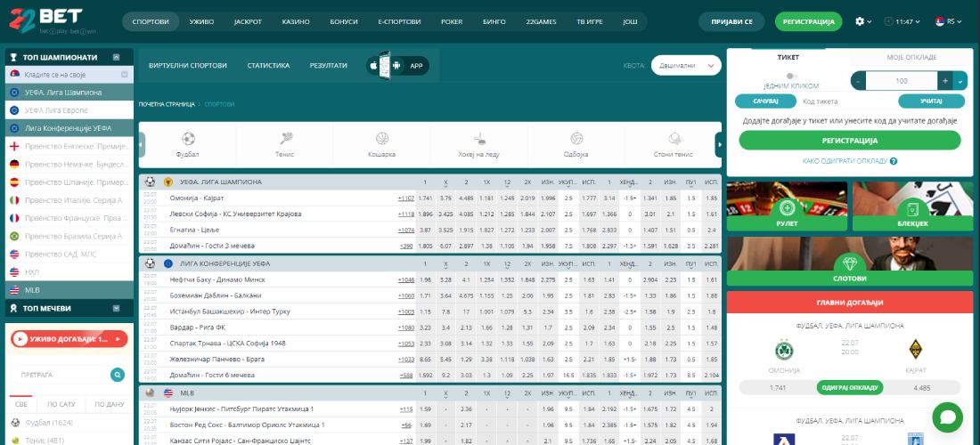The height and width of the screenshot is (445, 980).
Task: Open УЖИВО main menu item
Action: (x=201, y=22)
